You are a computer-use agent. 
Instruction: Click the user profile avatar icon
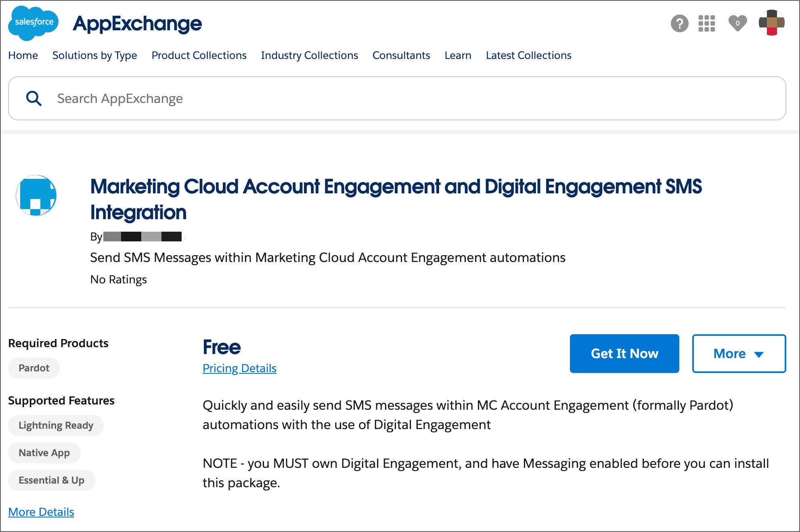pyautogui.click(x=773, y=23)
